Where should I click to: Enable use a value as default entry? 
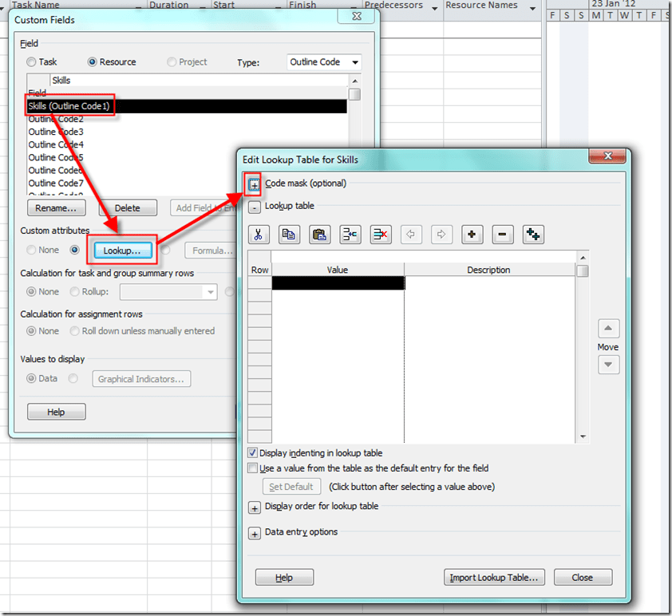253,468
